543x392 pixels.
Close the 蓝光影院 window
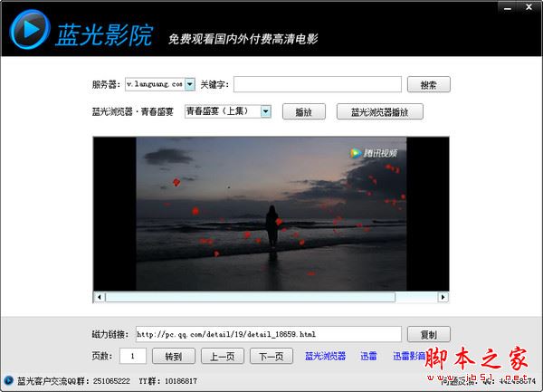529,7
